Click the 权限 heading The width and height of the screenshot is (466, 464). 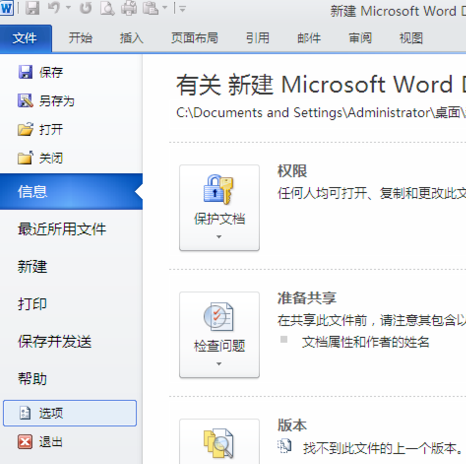pos(292,171)
